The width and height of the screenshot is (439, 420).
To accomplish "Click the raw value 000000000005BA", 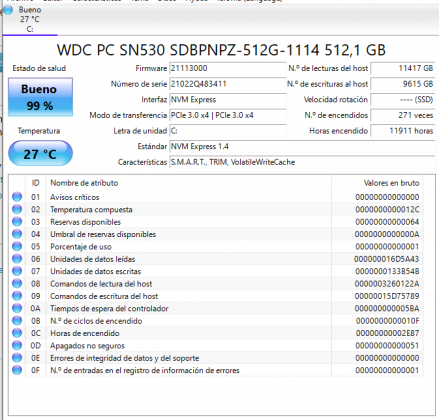I will (x=387, y=308).
